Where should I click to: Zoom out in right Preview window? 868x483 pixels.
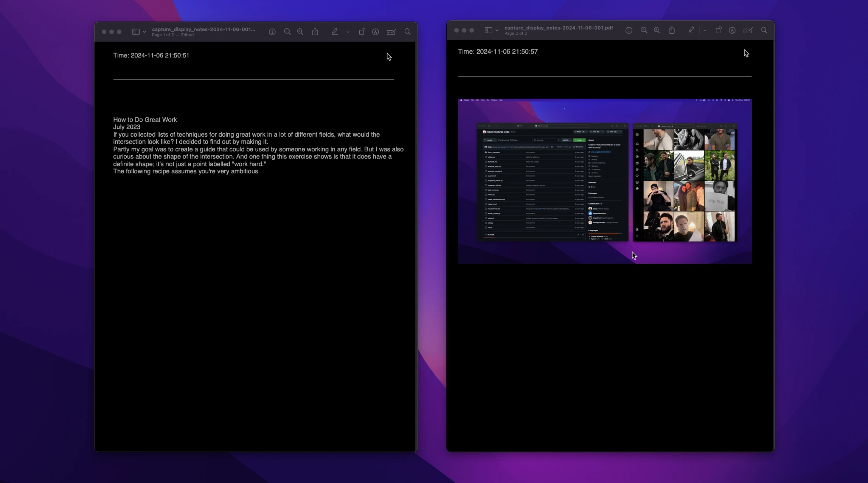coord(644,30)
